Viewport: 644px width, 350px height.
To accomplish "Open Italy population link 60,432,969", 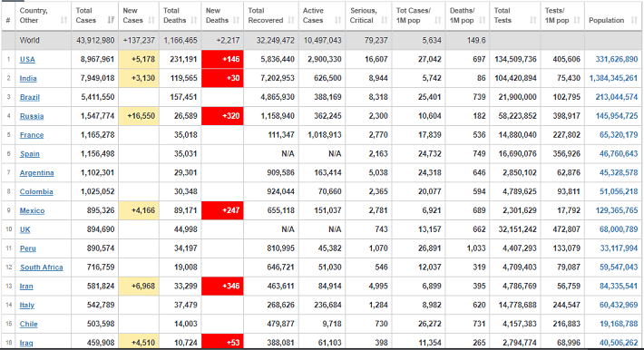I will [x=619, y=306].
